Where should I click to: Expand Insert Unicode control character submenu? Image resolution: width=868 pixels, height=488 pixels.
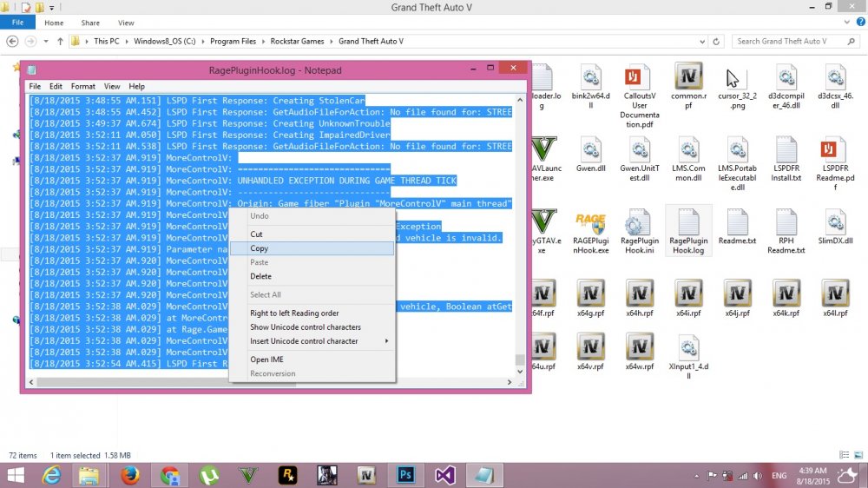[312, 341]
